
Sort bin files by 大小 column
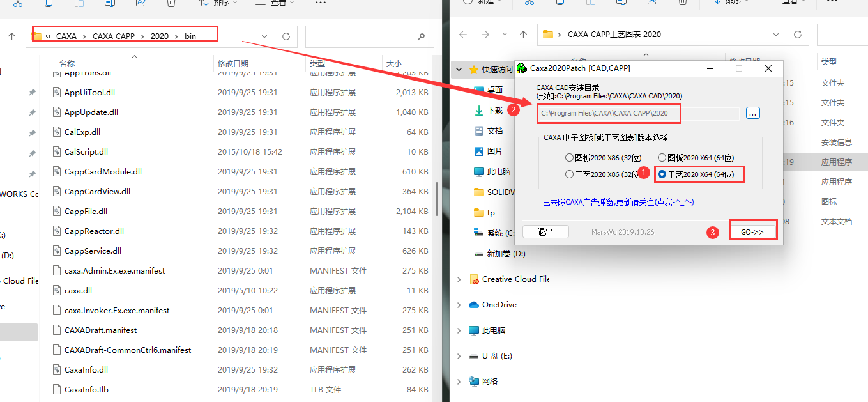click(x=394, y=63)
